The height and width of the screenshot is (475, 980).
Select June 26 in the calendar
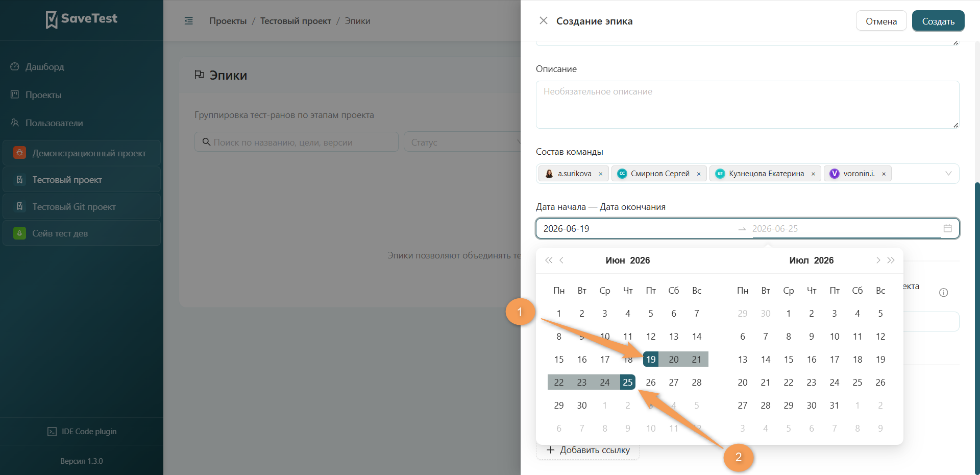[x=651, y=382]
